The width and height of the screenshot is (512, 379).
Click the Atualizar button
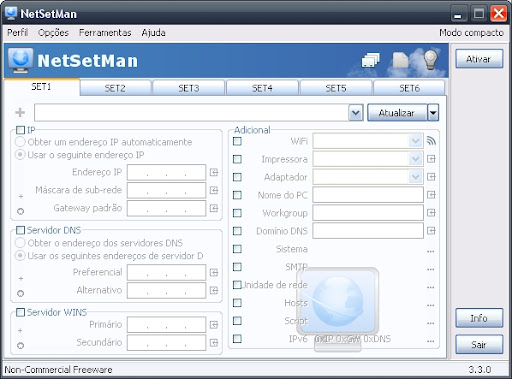397,113
